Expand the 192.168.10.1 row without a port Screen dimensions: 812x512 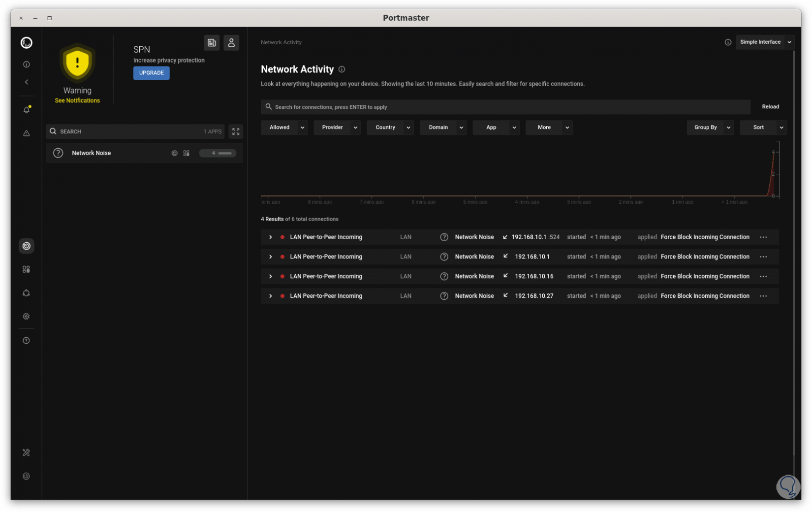[270, 257]
